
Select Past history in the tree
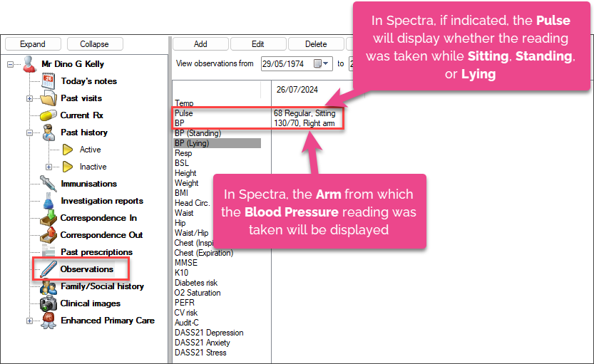click(84, 132)
